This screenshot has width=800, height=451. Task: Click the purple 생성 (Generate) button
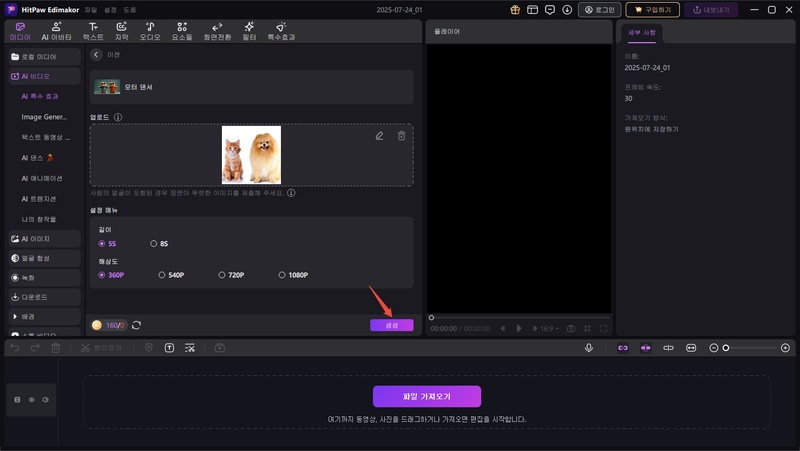(391, 325)
